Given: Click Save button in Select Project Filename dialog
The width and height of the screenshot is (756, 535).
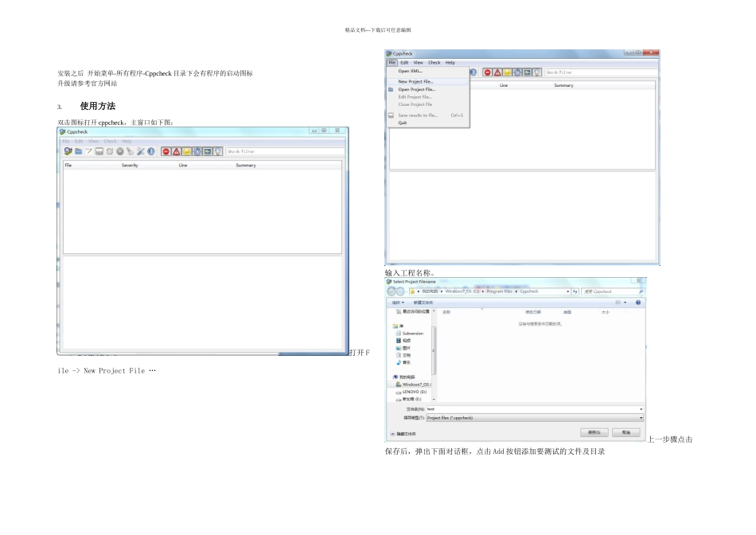Looking at the screenshot, I should click(x=594, y=433).
